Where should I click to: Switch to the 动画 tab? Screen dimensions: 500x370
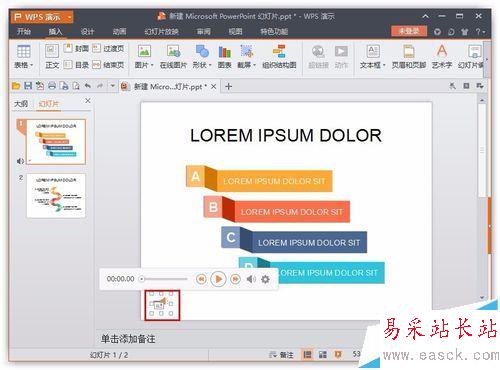119,32
